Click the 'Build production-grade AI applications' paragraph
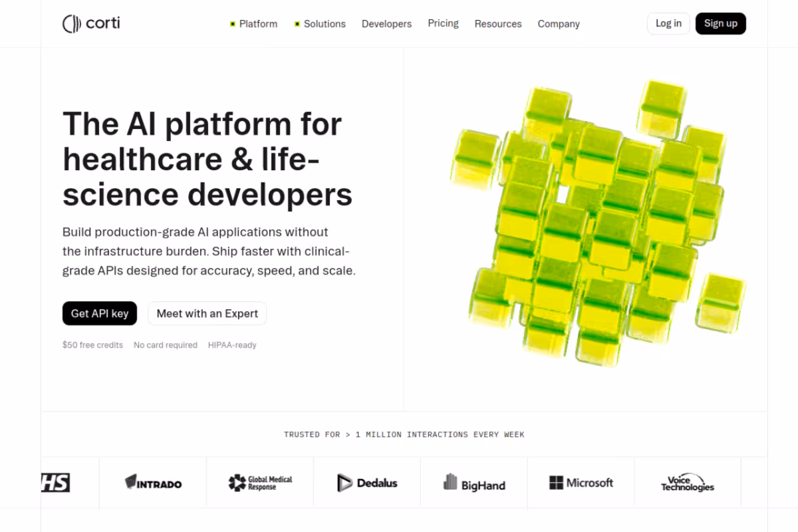 (x=209, y=251)
